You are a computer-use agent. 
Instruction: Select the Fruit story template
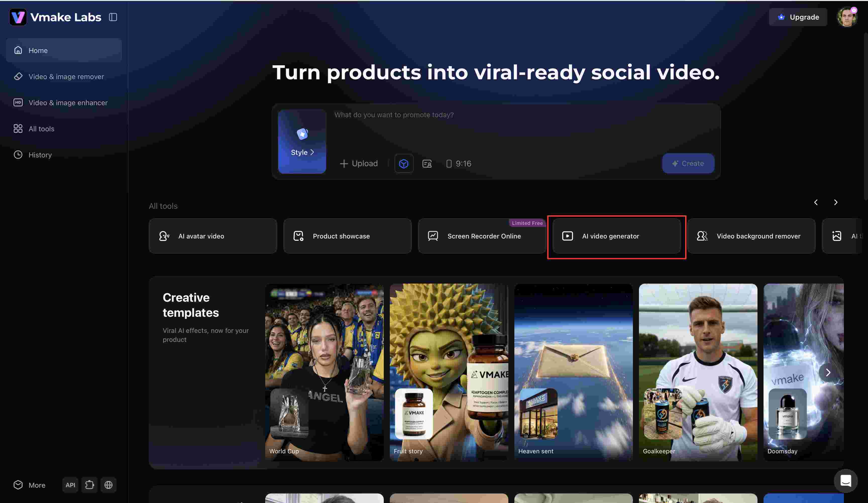(449, 372)
